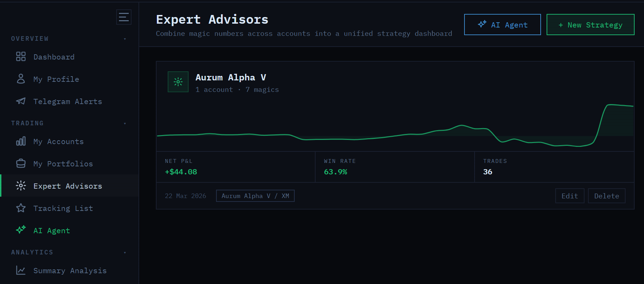Select the Dashboard grid icon

pos(21,56)
